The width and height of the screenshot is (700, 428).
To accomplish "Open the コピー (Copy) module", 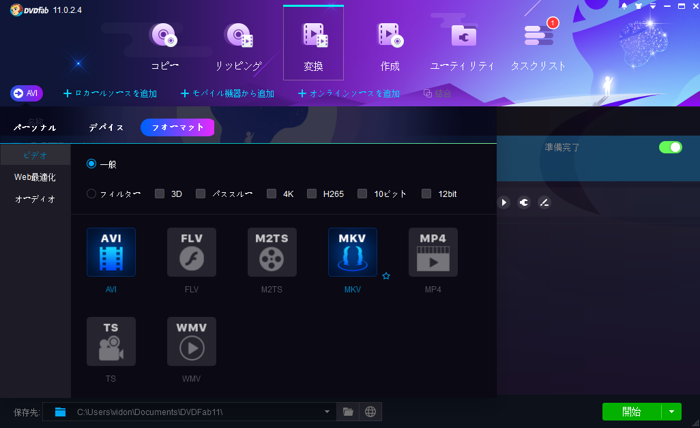I will coord(164,46).
